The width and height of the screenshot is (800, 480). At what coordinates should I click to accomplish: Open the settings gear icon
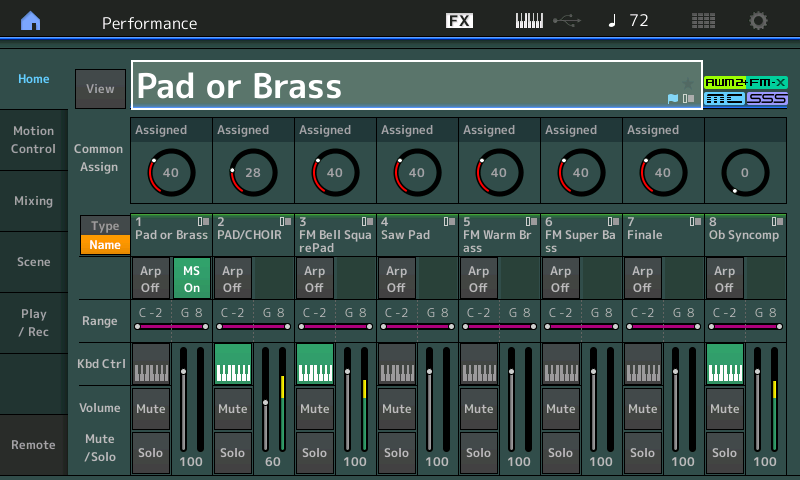[x=759, y=21]
